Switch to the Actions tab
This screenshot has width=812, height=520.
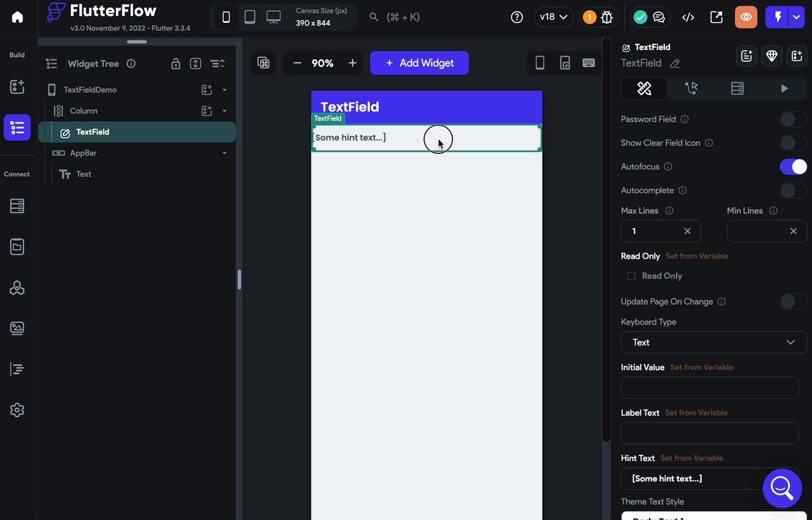691,89
